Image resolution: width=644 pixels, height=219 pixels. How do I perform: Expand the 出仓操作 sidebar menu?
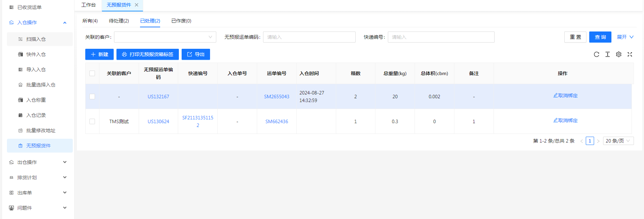click(x=38, y=162)
